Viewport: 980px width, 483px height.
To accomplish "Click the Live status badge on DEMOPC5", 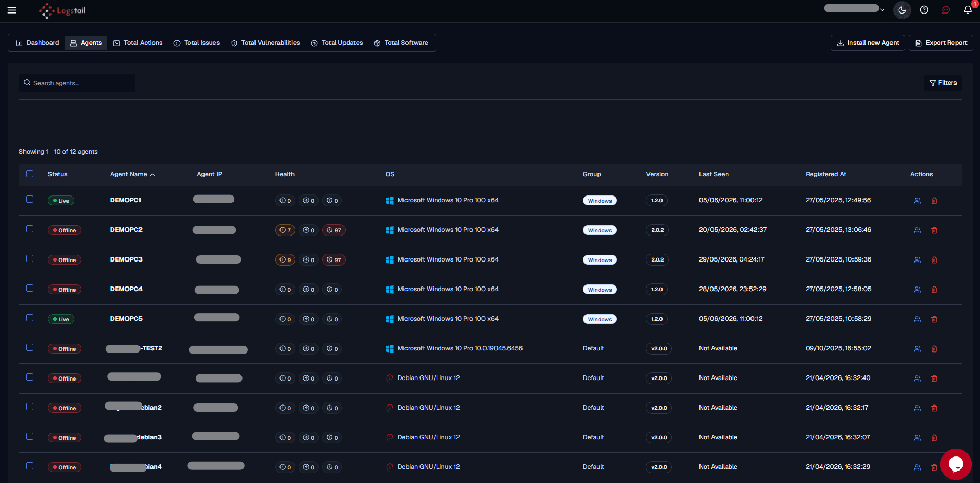I will point(61,319).
